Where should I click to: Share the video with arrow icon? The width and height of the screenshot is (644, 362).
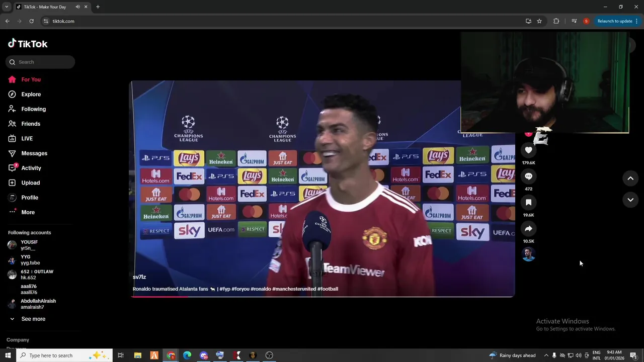point(528,228)
